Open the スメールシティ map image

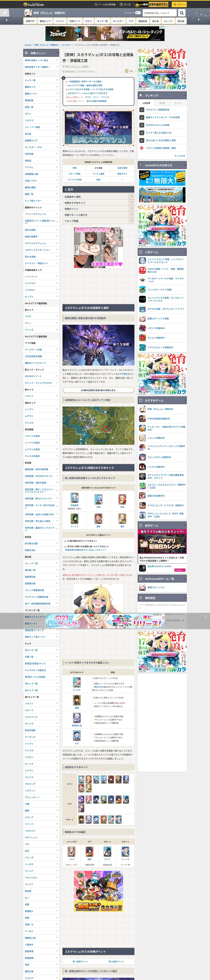click(x=98, y=425)
